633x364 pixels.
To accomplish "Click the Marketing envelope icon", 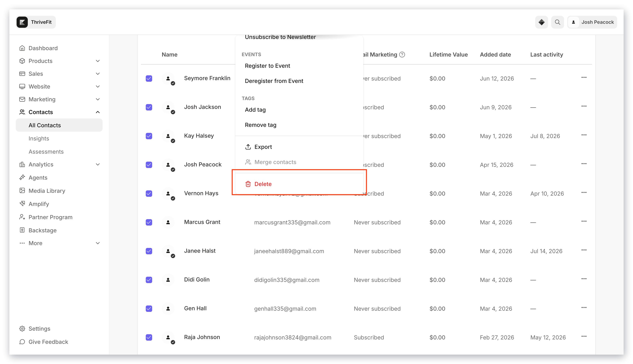I will pos(22,99).
